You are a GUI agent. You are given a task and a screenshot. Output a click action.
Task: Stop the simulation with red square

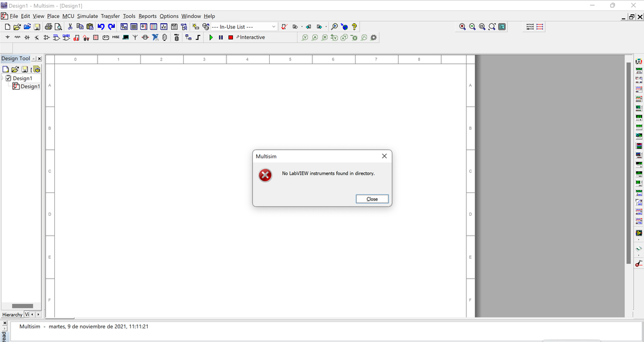[230, 37]
